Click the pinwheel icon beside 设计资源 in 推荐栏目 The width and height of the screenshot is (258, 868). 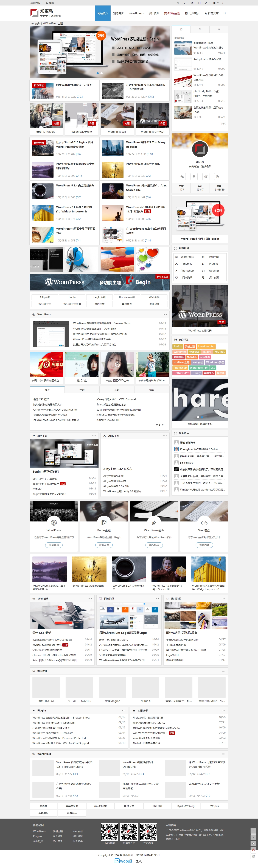click(203, 278)
